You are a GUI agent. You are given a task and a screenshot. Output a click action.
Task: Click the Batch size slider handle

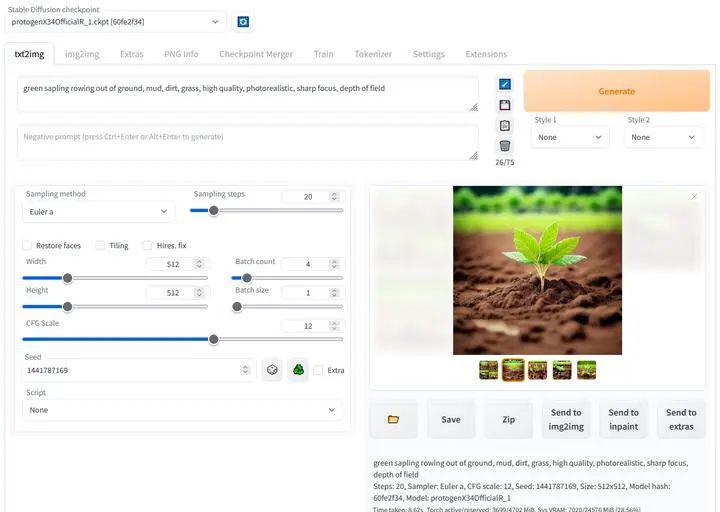237,307
